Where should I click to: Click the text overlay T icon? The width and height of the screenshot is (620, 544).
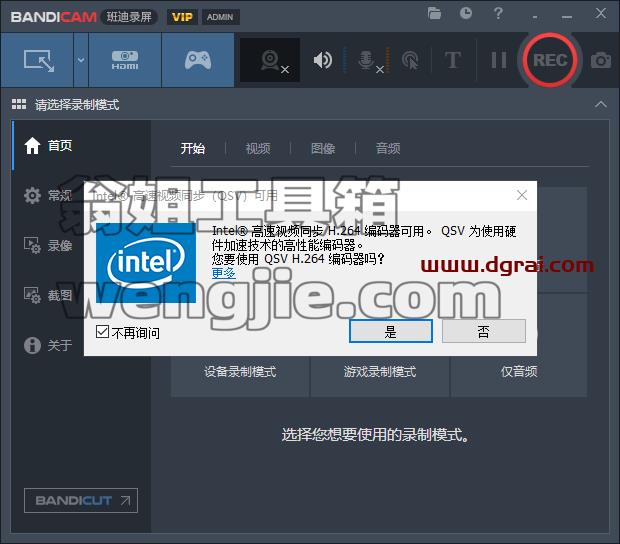pos(453,60)
